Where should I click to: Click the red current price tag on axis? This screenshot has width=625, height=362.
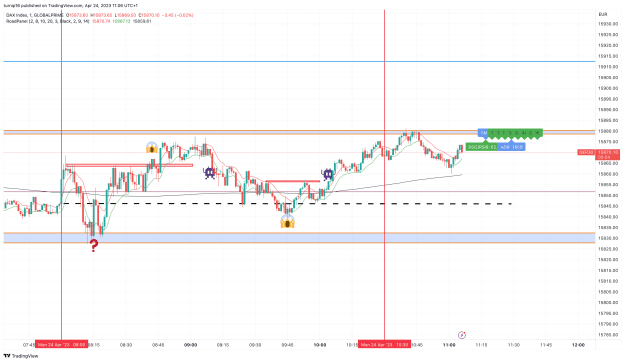[x=608, y=155]
